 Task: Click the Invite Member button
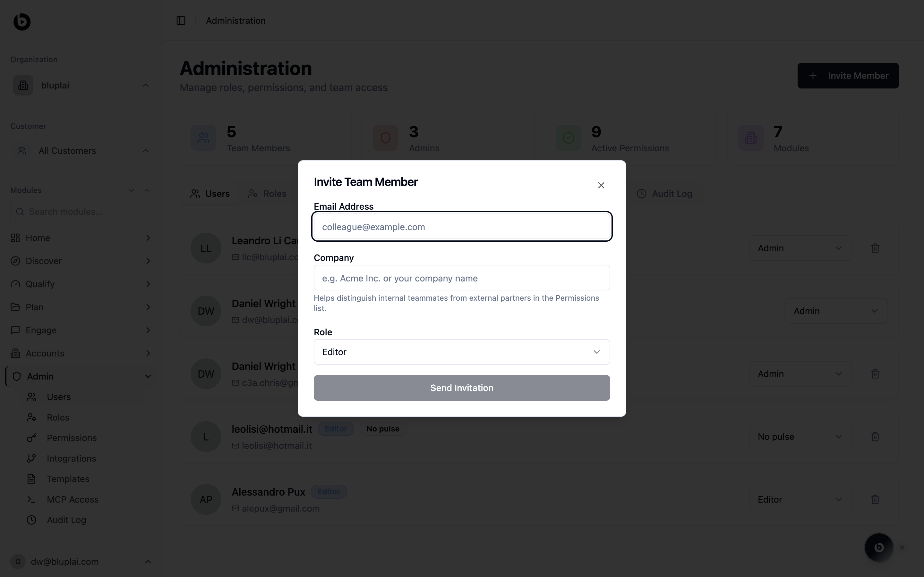[848, 76]
